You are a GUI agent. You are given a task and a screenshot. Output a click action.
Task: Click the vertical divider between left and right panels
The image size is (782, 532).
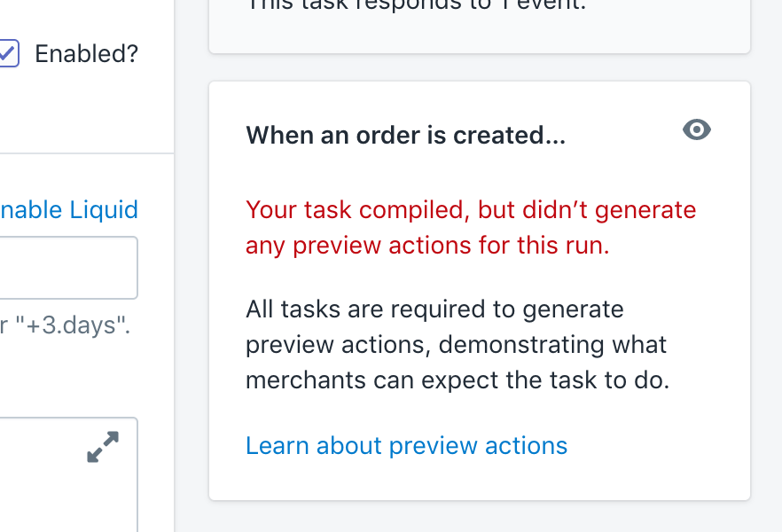pos(174,266)
